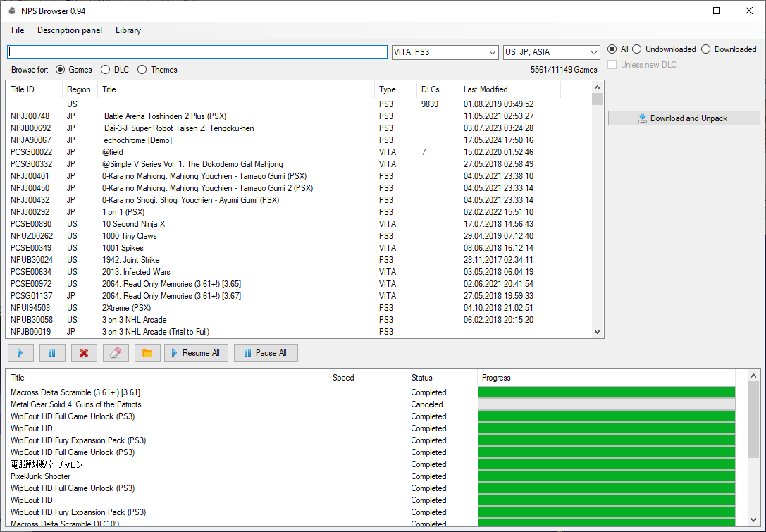Image resolution: width=766 pixels, height=532 pixels.
Task: Sort by the Type column header
Action: coord(396,89)
